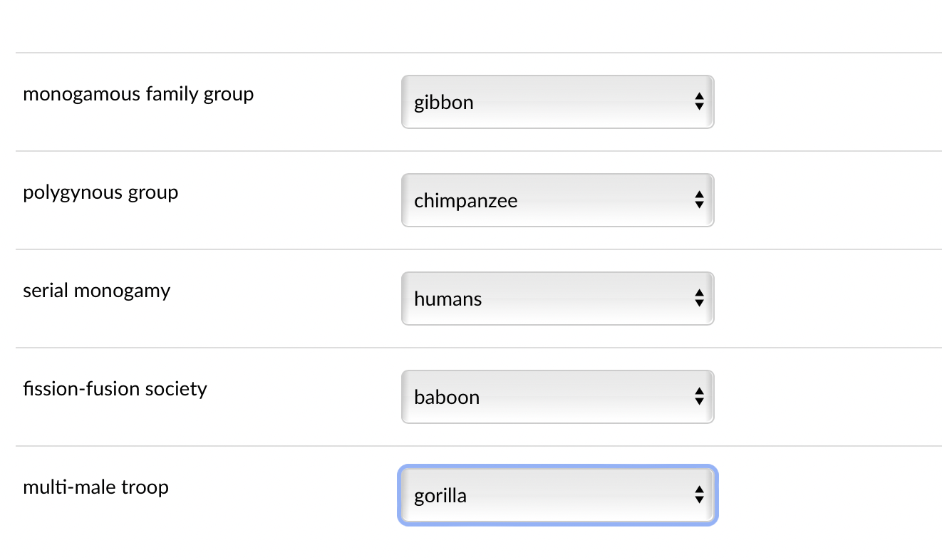The image size is (942, 560).
Task: Select the "serial monogamy" label
Action: click(x=96, y=290)
